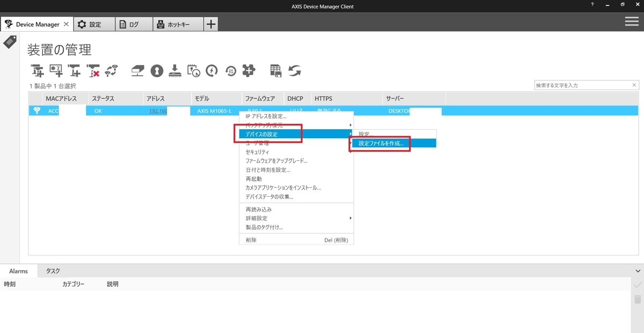This screenshot has width=644, height=333.
Task: Sort by ファームウェア column header
Action: [262, 99]
